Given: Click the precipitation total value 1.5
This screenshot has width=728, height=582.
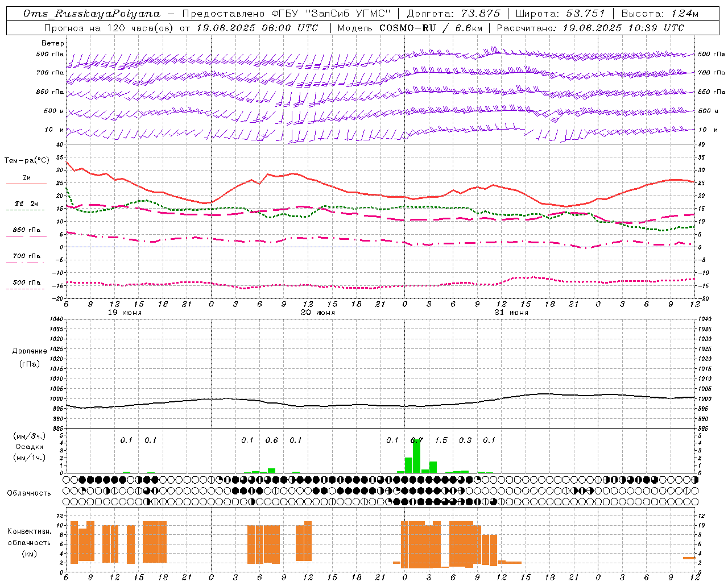Looking at the screenshot, I should tap(441, 440).
